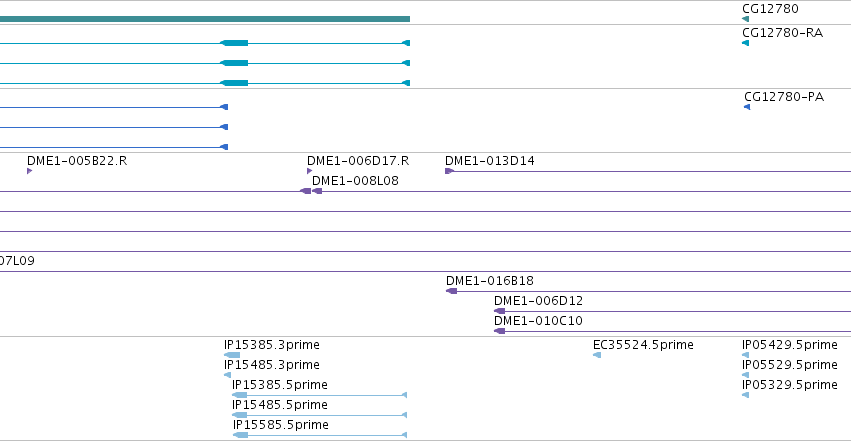The height and width of the screenshot is (441, 851).
Task: Click the IP05529.5prime label
Action: 790,365
